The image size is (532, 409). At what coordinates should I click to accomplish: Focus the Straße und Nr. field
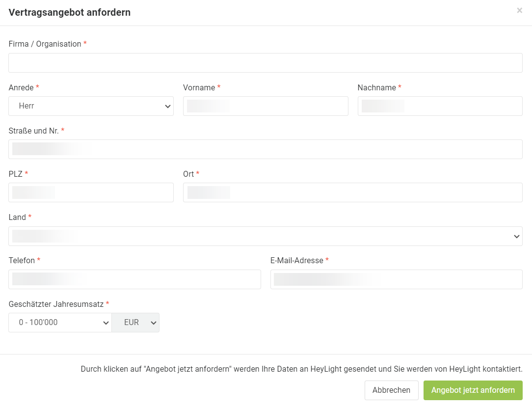click(x=266, y=149)
